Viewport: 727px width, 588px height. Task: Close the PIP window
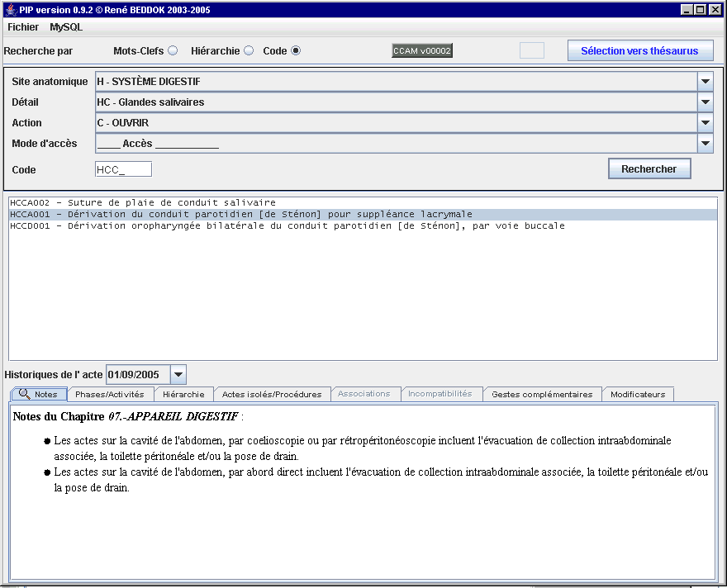715,10
